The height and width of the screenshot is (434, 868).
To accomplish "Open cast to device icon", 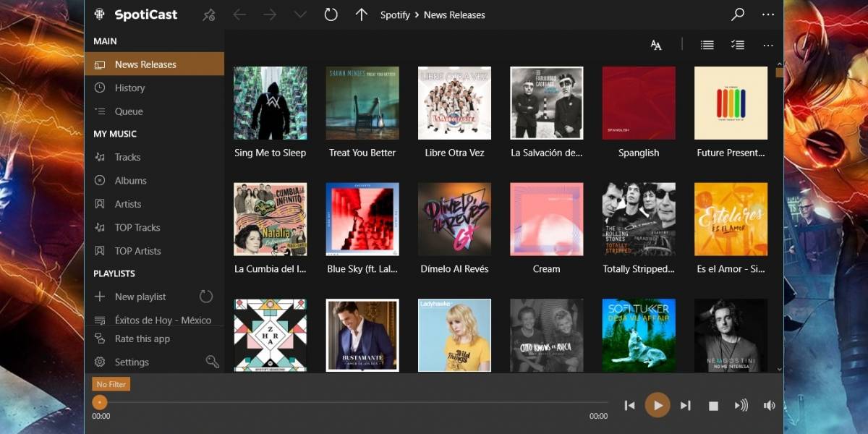I will 741,405.
